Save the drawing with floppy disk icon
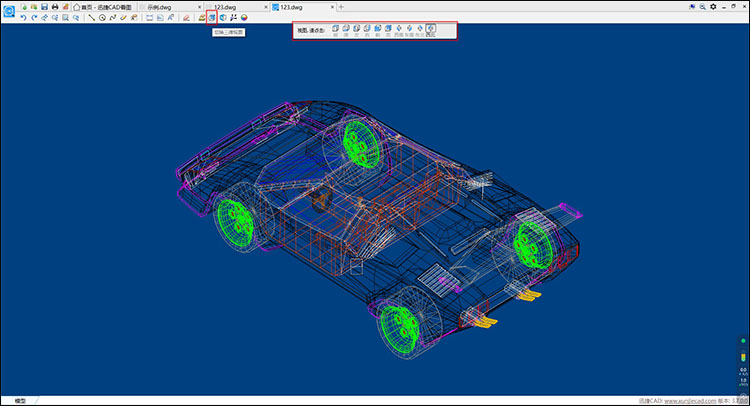The height and width of the screenshot is (406, 750). pyautogui.click(x=44, y=7)
